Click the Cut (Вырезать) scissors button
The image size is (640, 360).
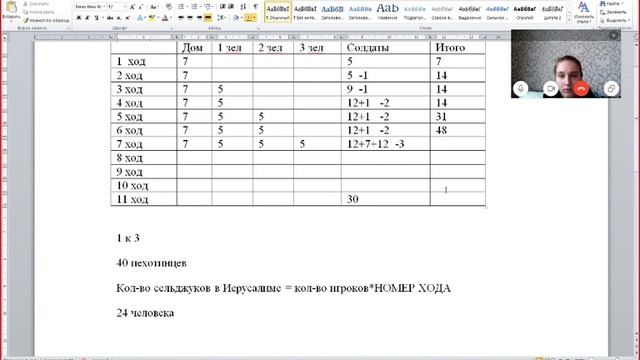(x=36, y=4)
